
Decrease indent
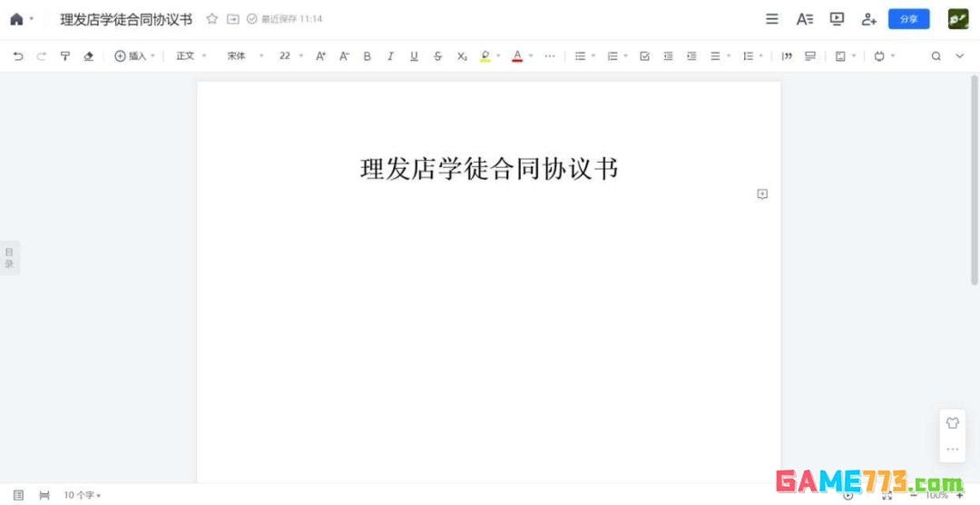pyautogui.click(x=668, y=56)
